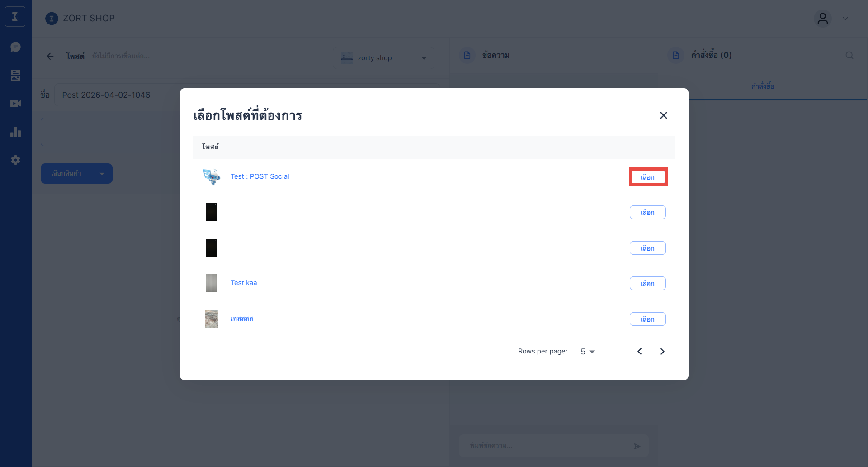Open the zorty shop page dropdown
Image resolution: width=868 pixels, height=467 pixels.
click(383, 58)
